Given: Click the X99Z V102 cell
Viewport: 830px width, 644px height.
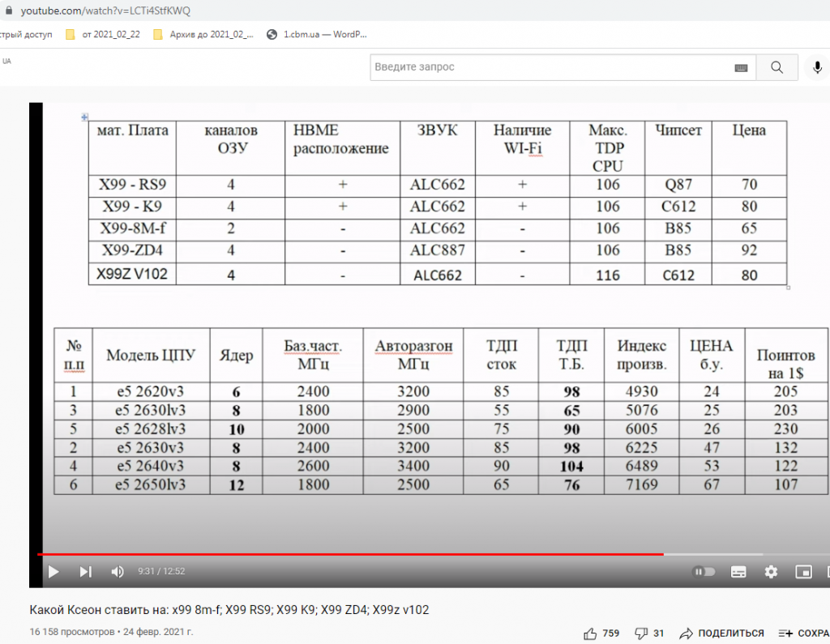Looking at the screenshot, I should pos(132,274).
